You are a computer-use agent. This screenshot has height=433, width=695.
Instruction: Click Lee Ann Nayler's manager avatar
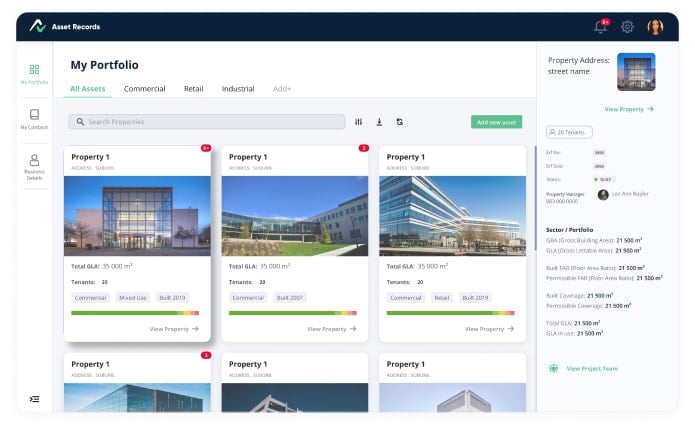[x=603, y=195]
